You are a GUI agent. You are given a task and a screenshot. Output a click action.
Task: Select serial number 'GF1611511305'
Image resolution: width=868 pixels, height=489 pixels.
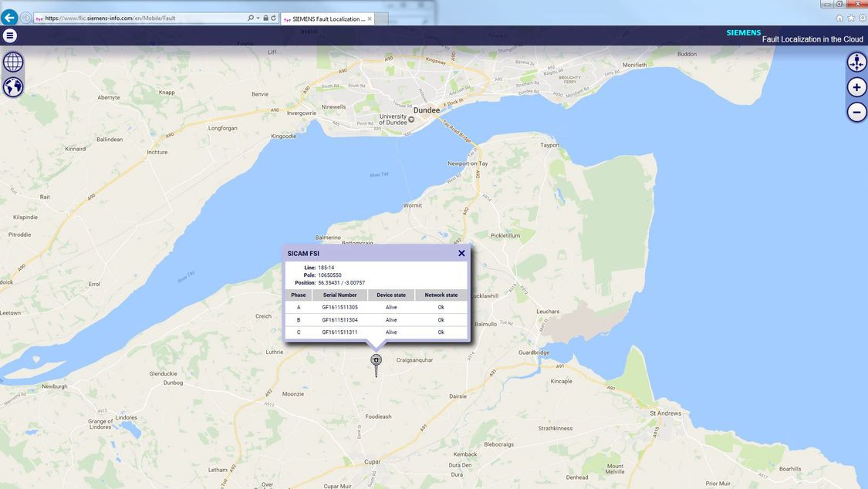(340, 308)
